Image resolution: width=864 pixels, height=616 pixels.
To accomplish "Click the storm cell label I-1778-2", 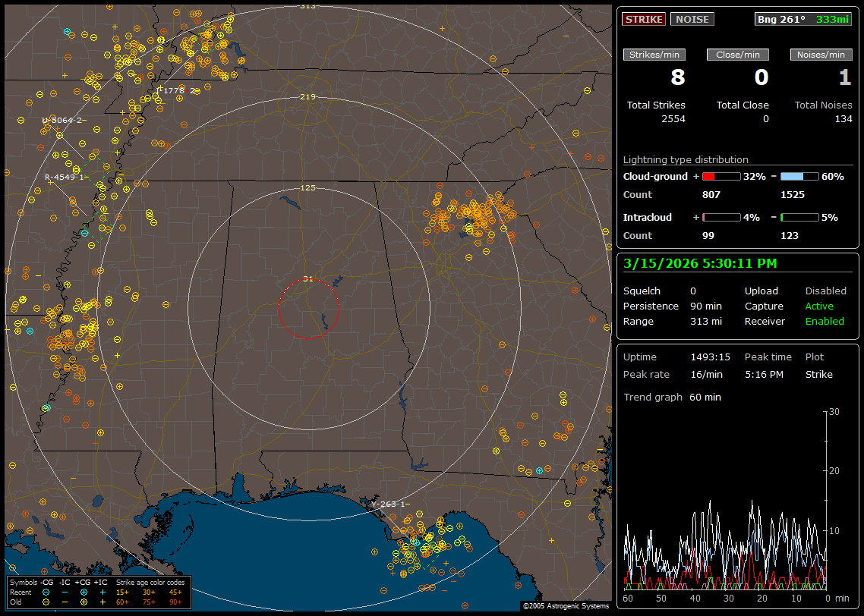I will tap(177, 90).
